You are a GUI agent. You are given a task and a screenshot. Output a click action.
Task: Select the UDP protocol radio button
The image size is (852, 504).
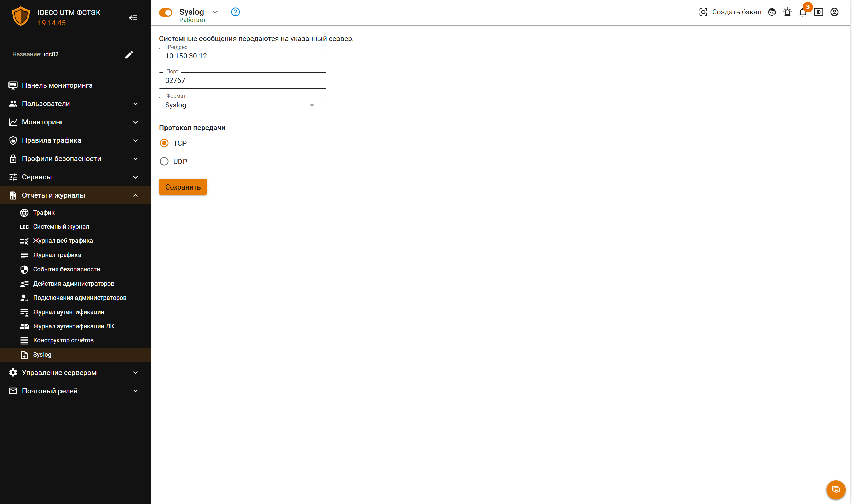(164, 161)
